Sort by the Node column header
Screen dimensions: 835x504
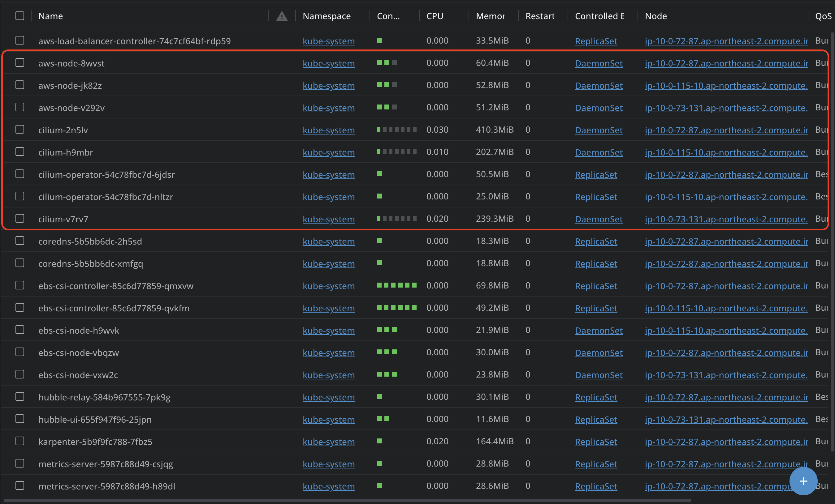tap(656, 16)
